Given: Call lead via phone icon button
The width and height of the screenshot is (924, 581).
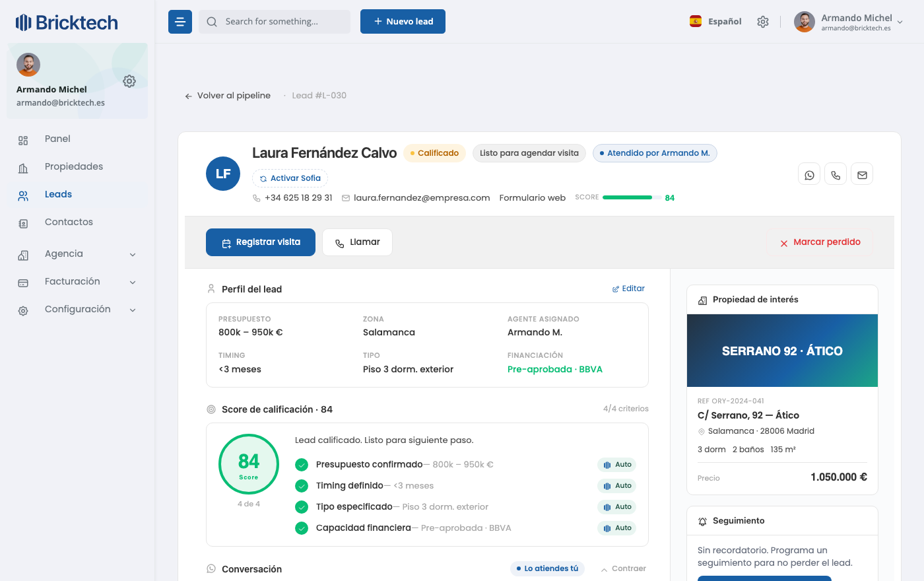Looking at the screenshot, I should click(x=836, y=175).
